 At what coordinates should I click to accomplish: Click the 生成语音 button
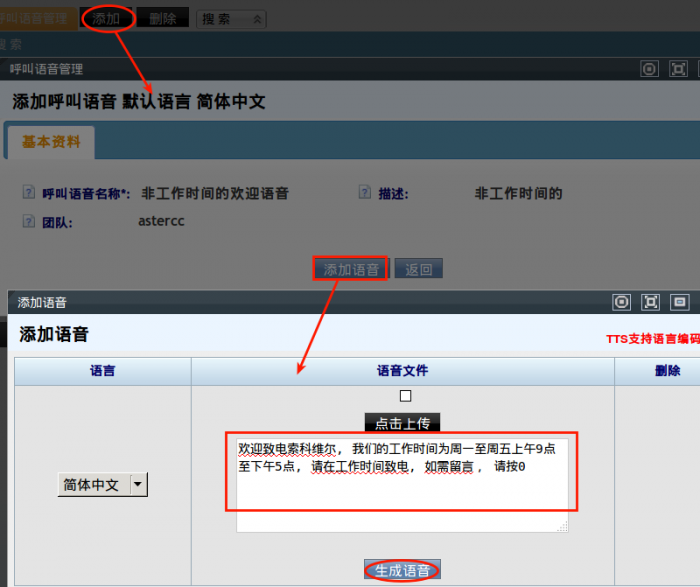(402, 570)
